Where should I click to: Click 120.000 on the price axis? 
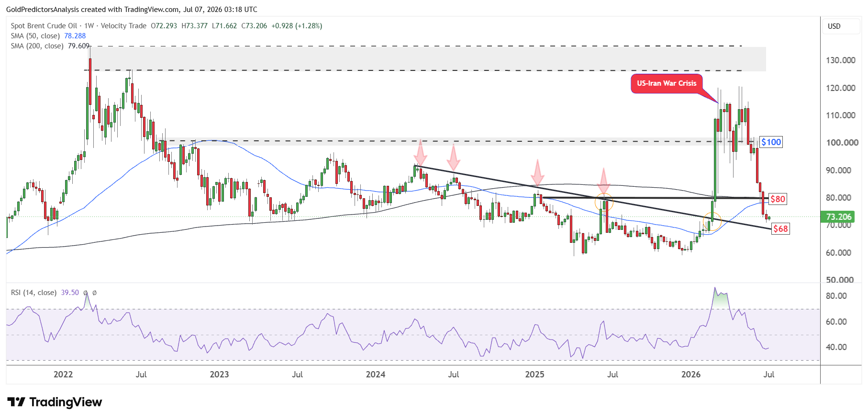[840, 88]
